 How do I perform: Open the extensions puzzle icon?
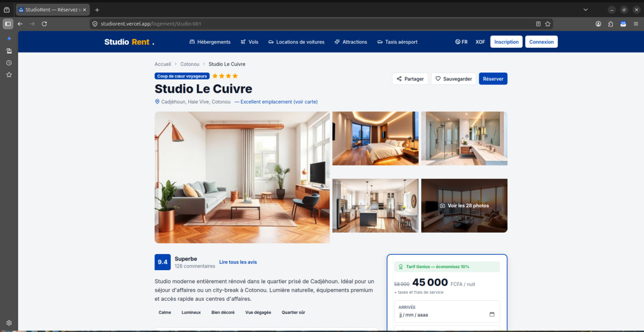click(611, 24)
